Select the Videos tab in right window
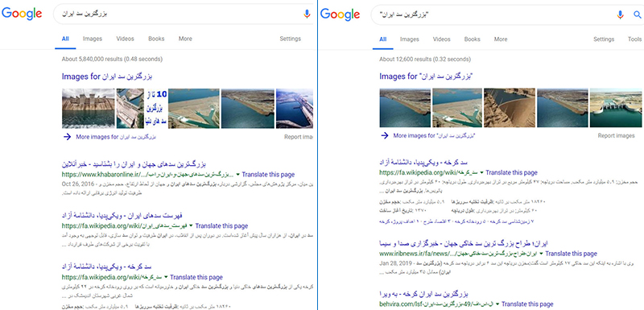The width and height of the screenshot is (644, 310). point(441,39)
